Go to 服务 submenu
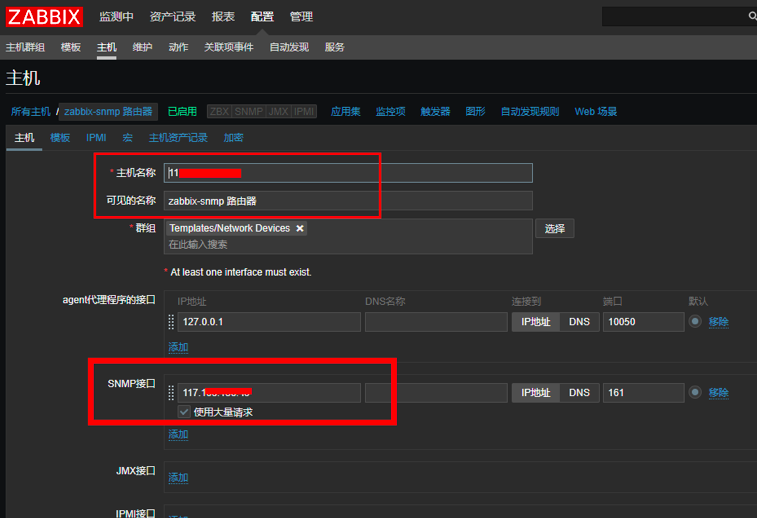The height and width of the screenshot is (518, 757). click(x=335, y=47)
